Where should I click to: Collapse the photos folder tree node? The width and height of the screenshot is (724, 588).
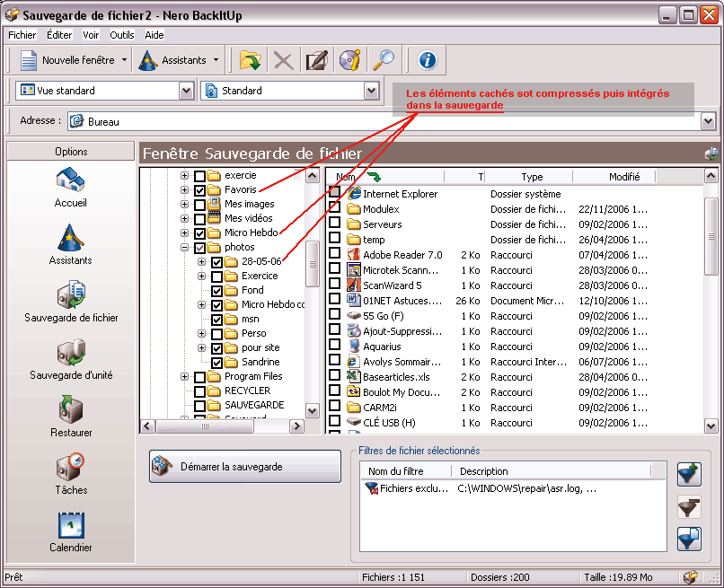(185, 247)
